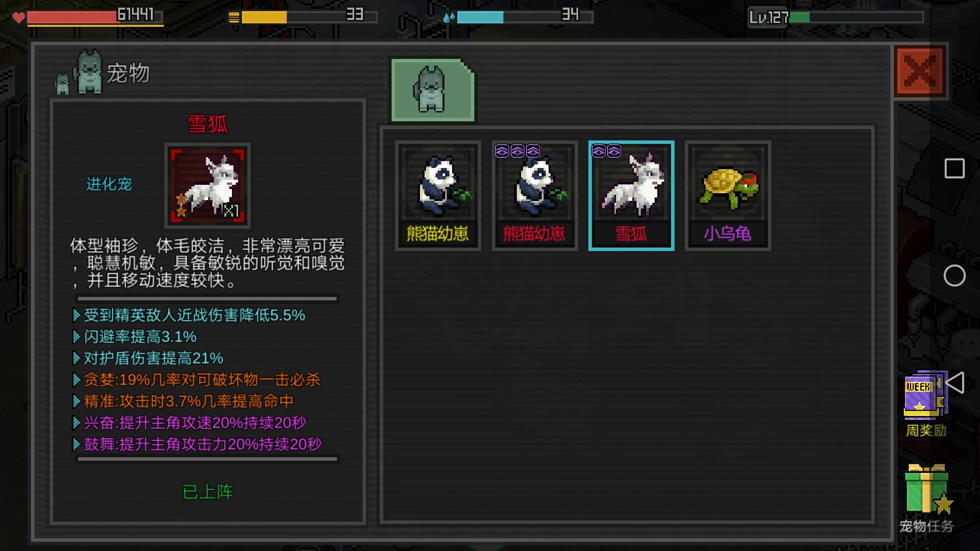
Task: Tap the 已上阵 deployed status button
Action: 208,492
